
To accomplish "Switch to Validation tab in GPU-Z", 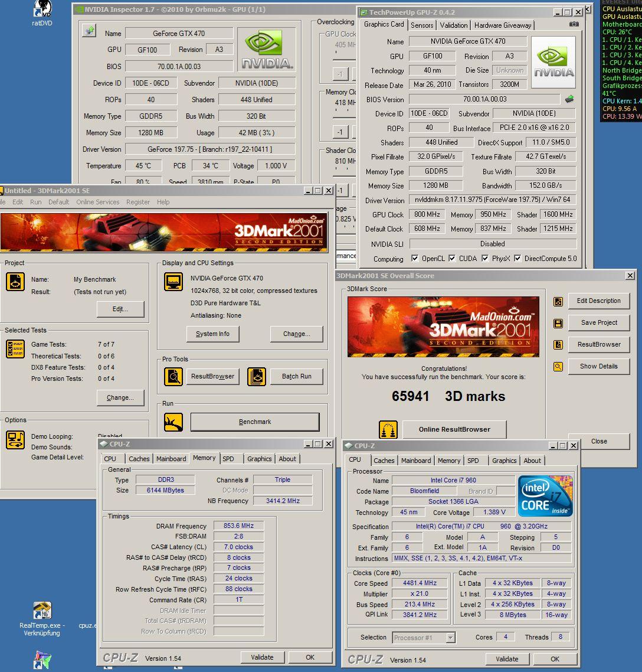I will point(454,25).
